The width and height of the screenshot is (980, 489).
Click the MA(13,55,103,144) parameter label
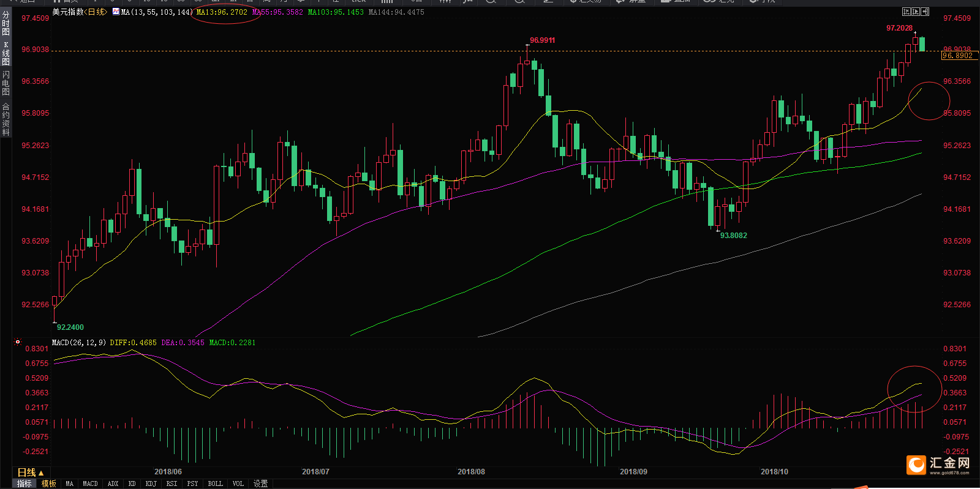click(157, 12)
